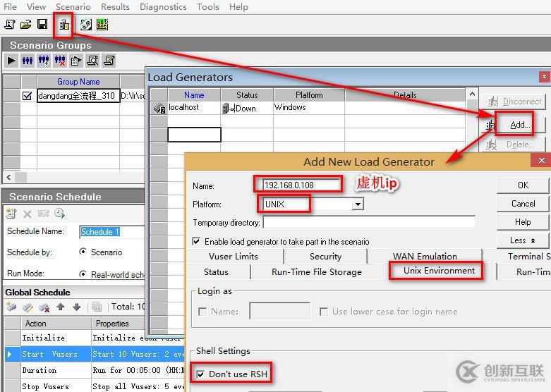Open the File menu
The height and width of the screenshot is (392, 551).
[x=10, y=6]
